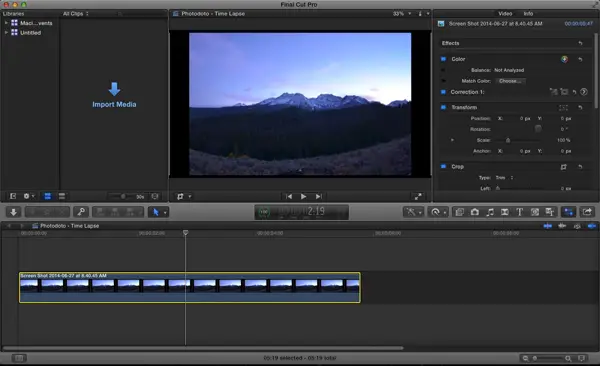Add shape mask to Correction 1
Screen dimensions: 600x366
click(x=564, y=92)
